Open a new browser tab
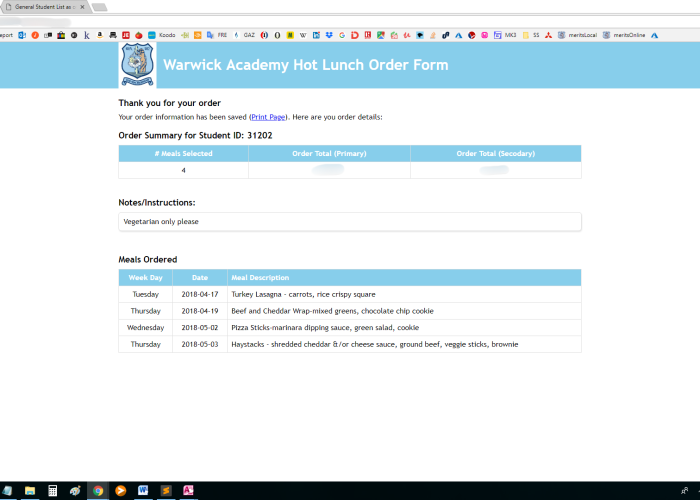 click(x=99, y=7)
